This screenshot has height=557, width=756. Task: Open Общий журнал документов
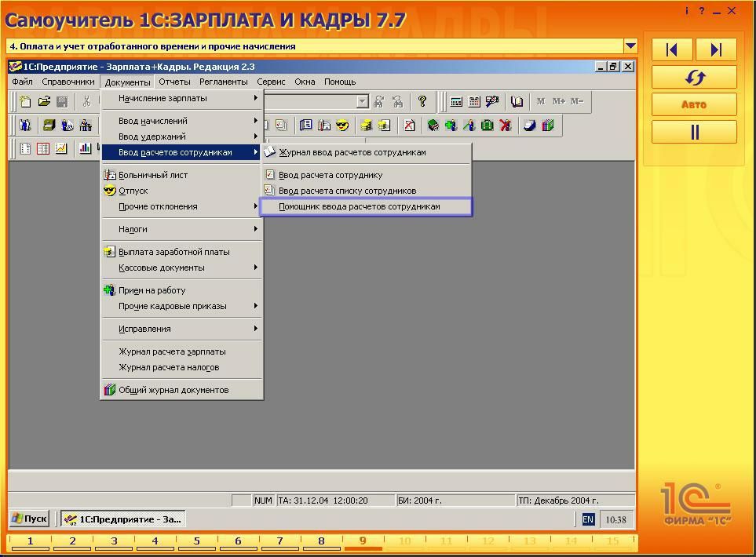182,390
